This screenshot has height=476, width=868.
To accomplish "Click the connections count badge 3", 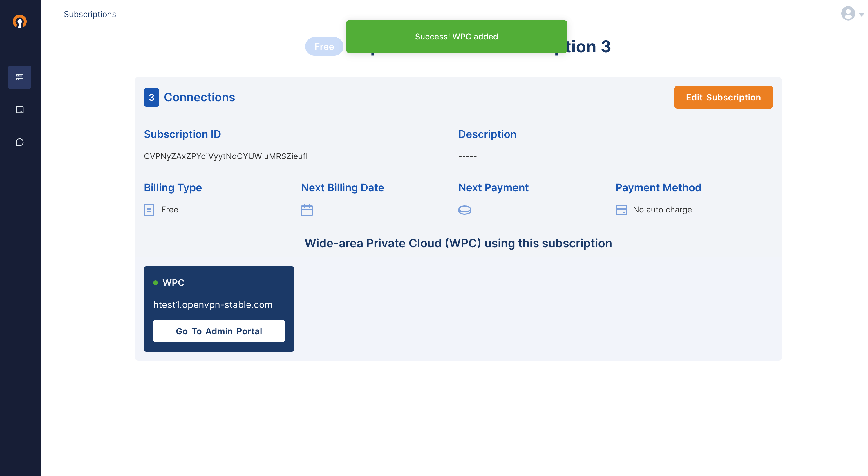I will tap(151, 98).
